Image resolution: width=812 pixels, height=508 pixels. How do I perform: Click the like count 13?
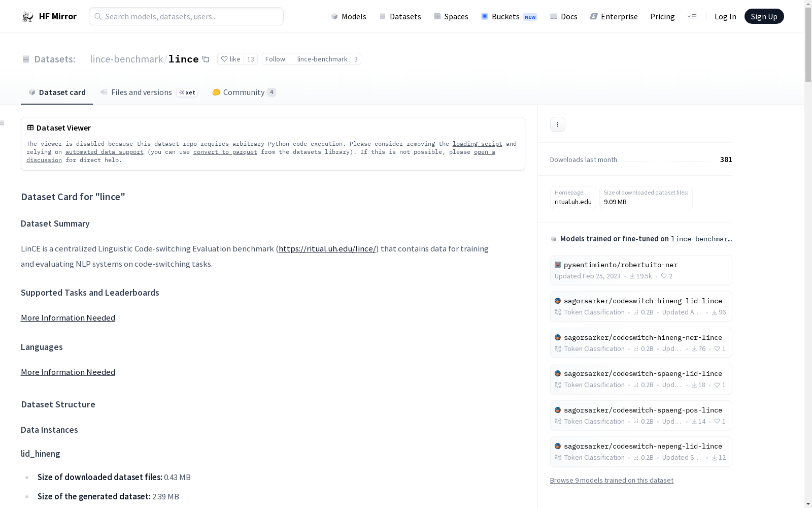pyautogui.click(x=251, y=59)
